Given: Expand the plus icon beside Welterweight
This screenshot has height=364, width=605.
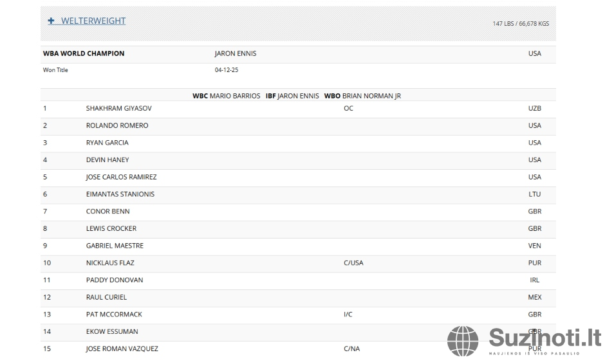Looking at the screenshot, I should click(51, 21).
